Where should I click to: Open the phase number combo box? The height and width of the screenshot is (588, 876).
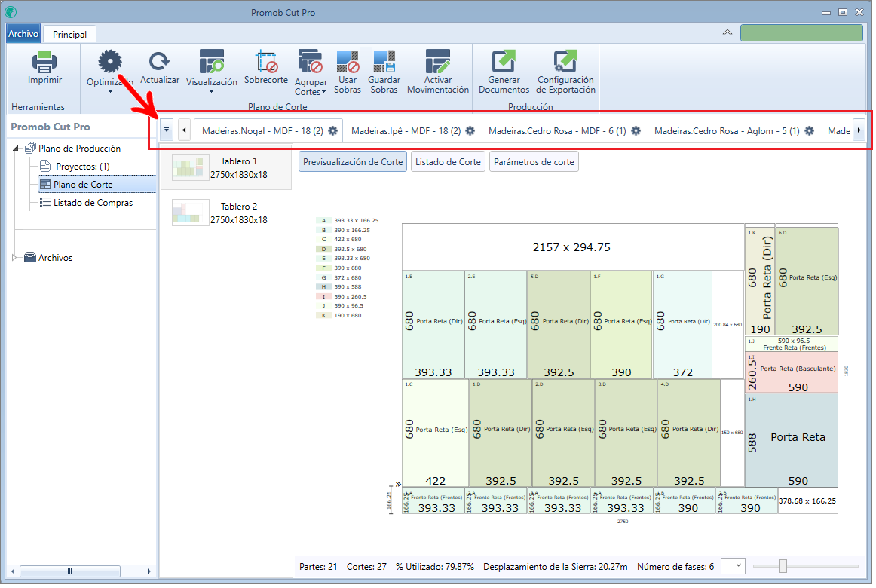click(733, 565)
